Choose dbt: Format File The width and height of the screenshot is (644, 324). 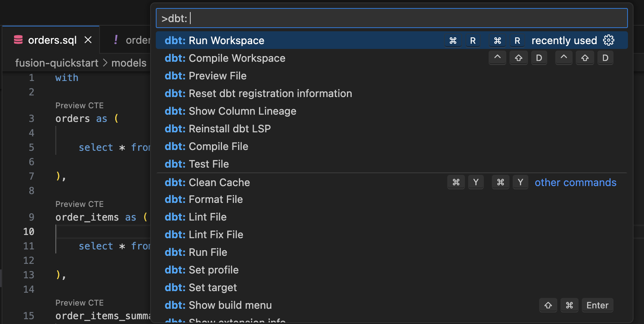pyautogui.click(x=204, y=199)
